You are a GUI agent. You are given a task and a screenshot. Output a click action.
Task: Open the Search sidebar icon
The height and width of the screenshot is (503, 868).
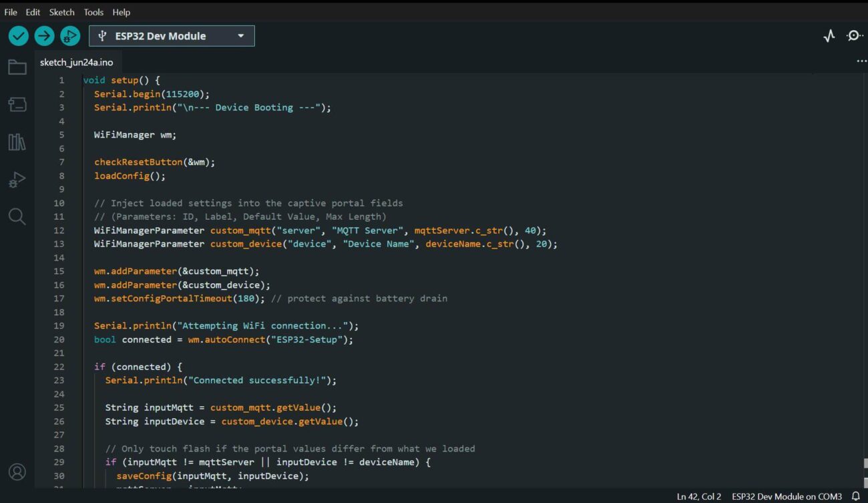coord(17,216)
